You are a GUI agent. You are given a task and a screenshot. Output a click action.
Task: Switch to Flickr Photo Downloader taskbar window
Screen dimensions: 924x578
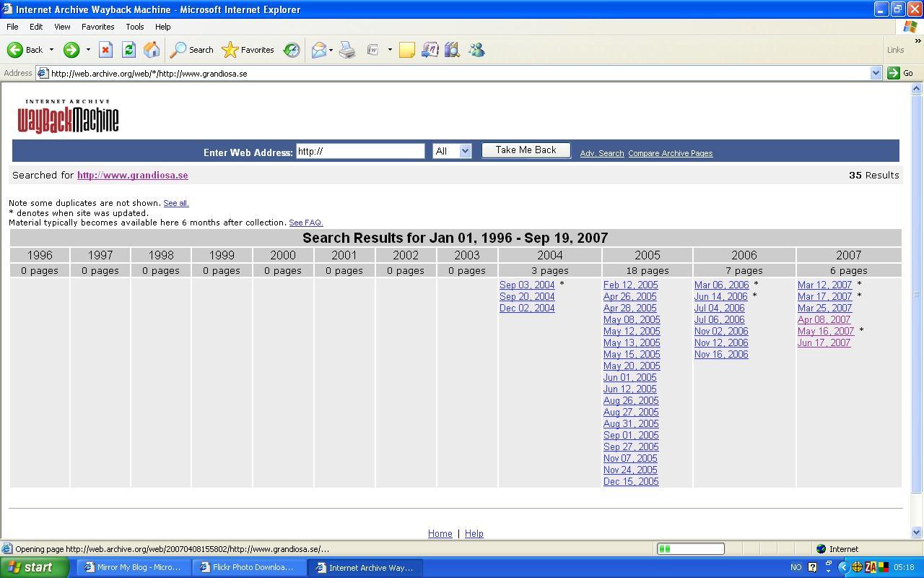[250, 567]
